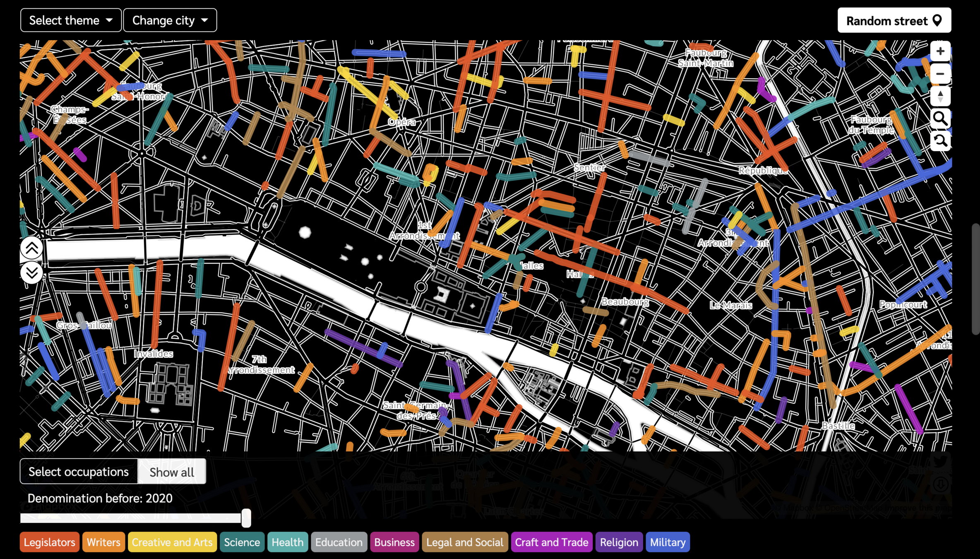Toggle the Legislators occupation filter

[x=49, y=542]
